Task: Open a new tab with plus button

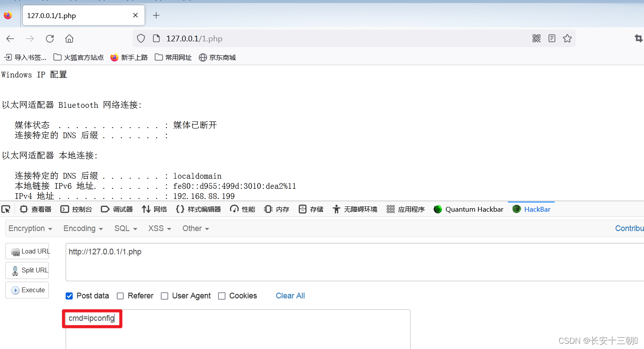Action: coord(156,15)
